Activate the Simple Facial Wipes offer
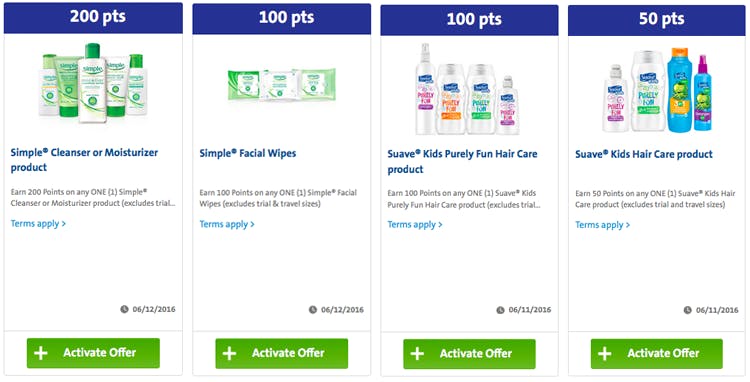 (282, 353)
